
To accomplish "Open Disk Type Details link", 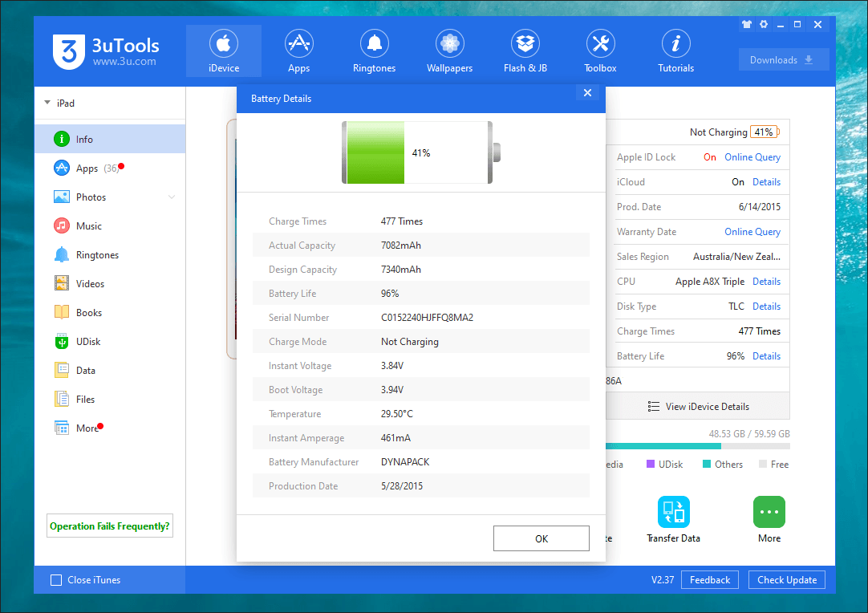I will pyautogui.click(x=766, y=306).
